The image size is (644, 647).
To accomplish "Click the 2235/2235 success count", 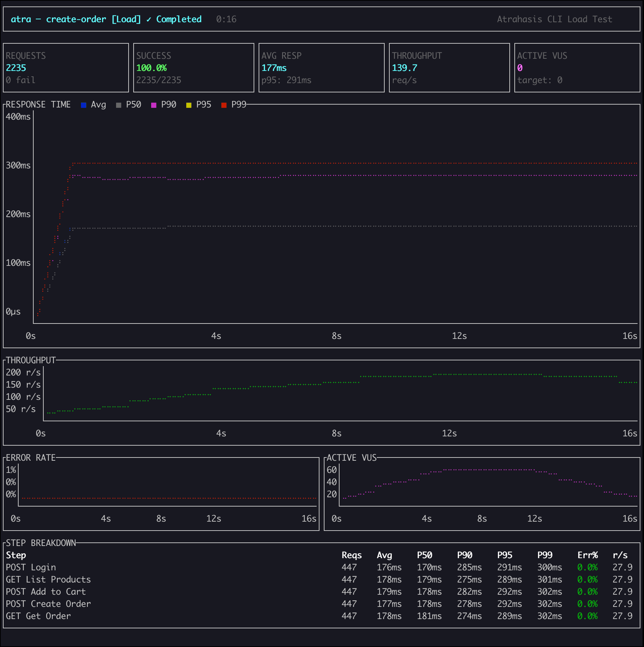I will click(159, 80).
